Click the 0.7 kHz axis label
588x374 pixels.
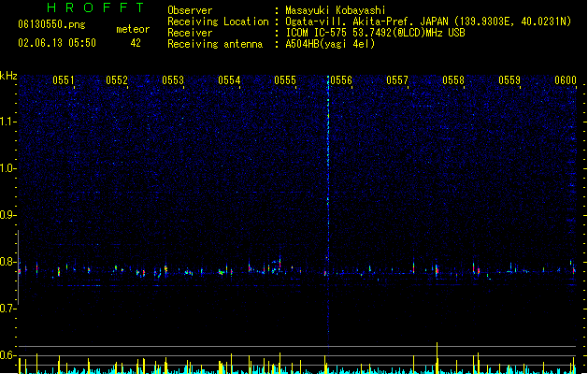[8, 309]
